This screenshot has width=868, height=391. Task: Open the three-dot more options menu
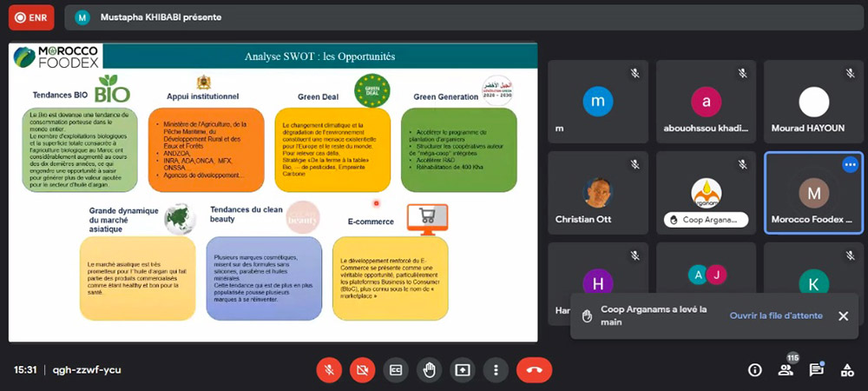pos(496,369)
